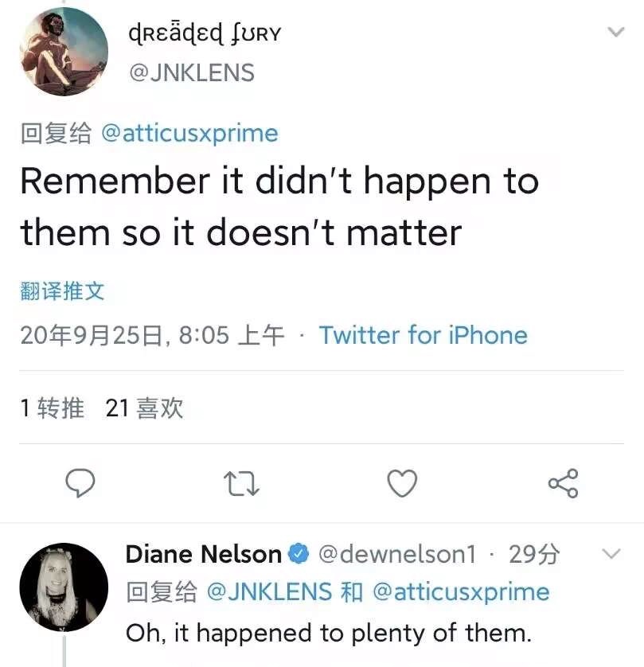This screenshot has height=667, width=644.
Task: Click the 翻译推文 translate link
Action: click(62, 291)
